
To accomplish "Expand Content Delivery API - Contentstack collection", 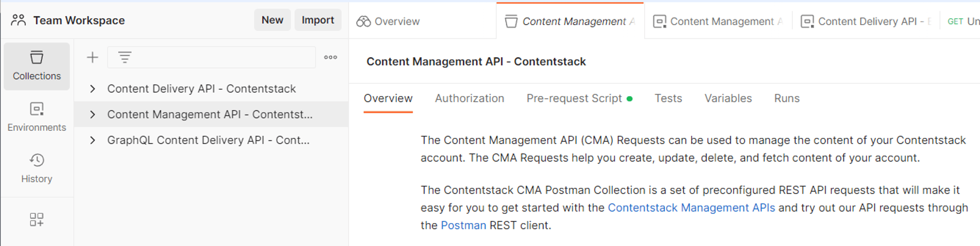I will pos(92,89).
